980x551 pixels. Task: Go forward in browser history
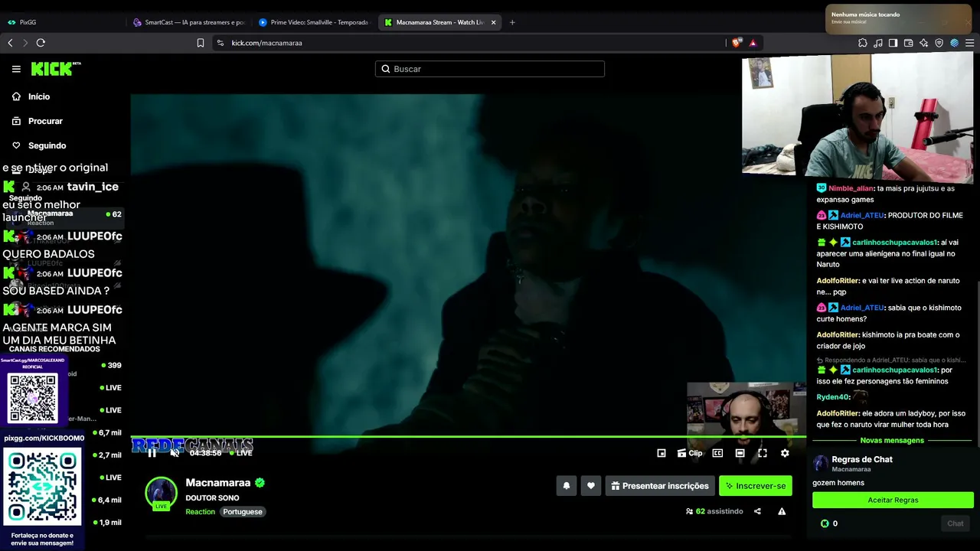pyautogui.click(x=25, y=43)
